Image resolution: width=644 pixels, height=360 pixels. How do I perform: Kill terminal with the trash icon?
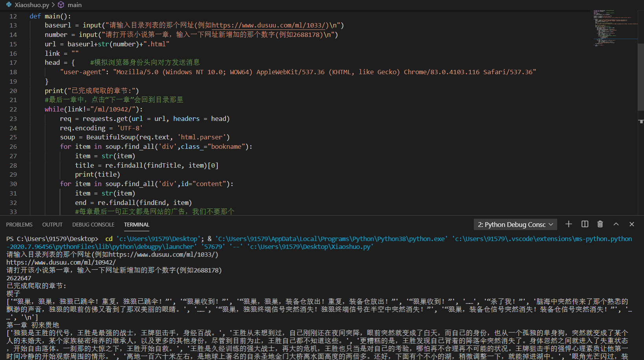(600, 224)
